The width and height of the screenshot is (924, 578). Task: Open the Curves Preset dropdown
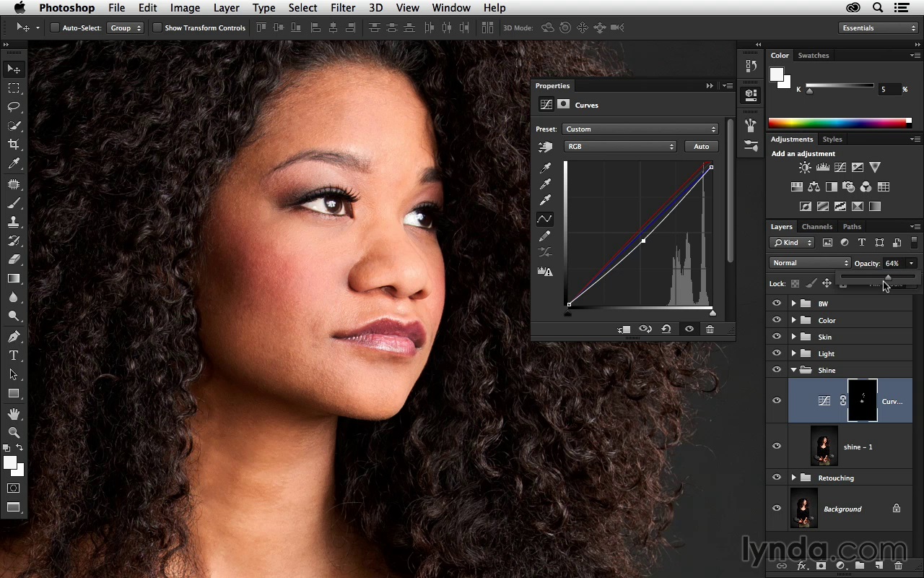(x=640, y=129)
